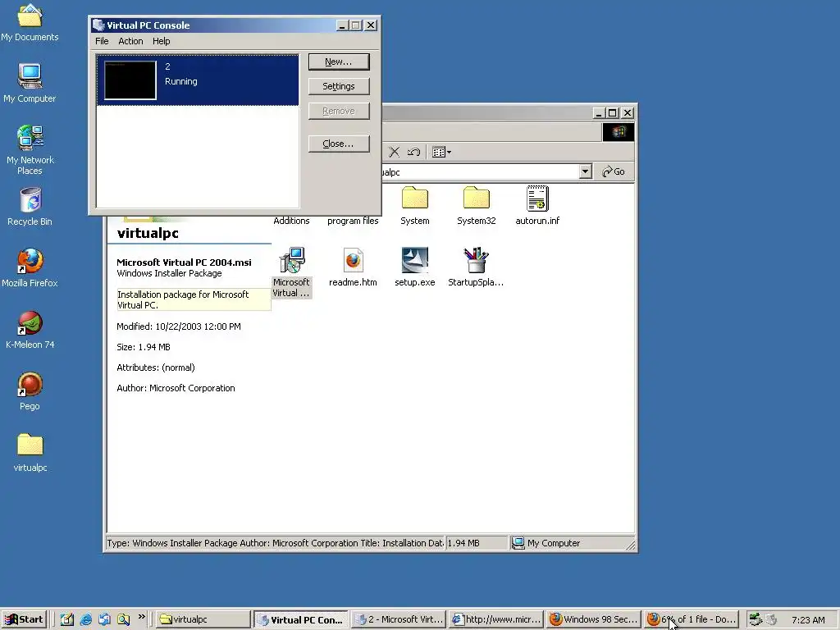Click the Close... button in the console
The width and height of the screenshot is (840, 630).
339,144
